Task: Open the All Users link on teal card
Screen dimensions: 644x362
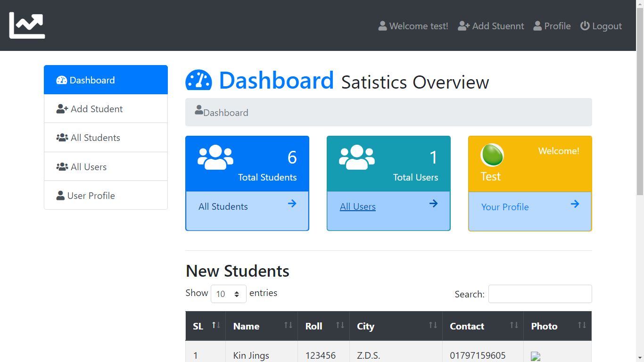Action: click(357, 206)
